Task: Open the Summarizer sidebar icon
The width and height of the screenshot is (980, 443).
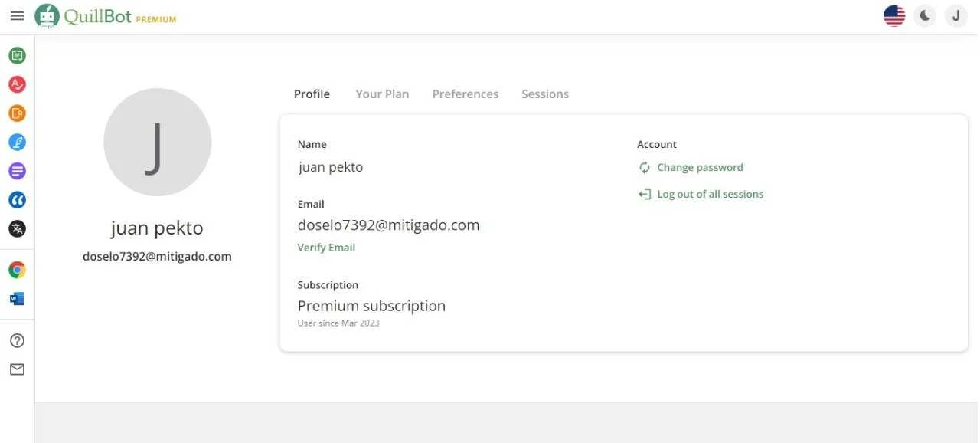Action: [17, 171]
